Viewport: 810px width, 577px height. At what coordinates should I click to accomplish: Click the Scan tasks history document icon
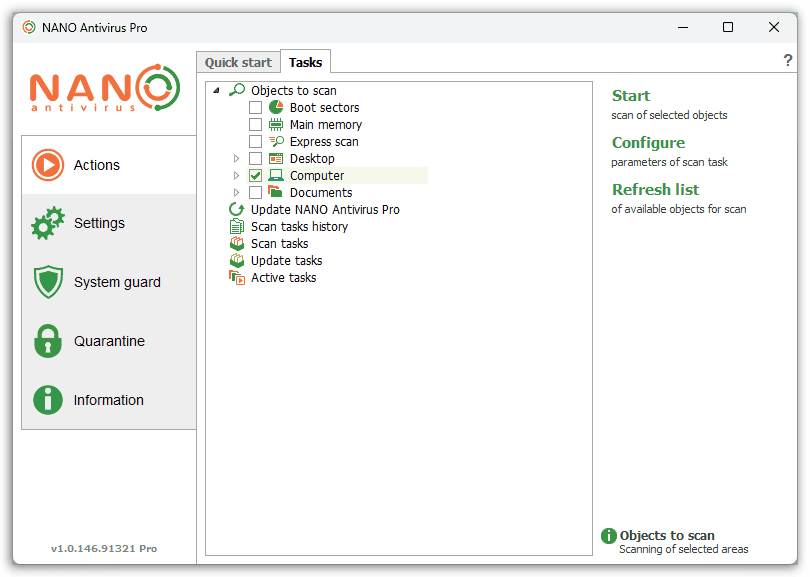point(237,226)
